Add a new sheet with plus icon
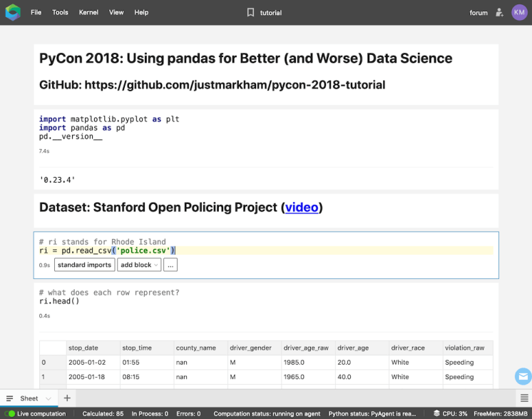The image size is (532, 419). click(67, 398)
